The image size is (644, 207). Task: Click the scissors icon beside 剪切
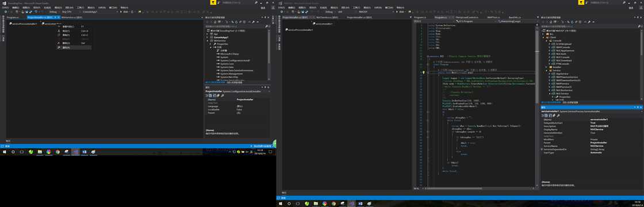click(x=59, y=31)
